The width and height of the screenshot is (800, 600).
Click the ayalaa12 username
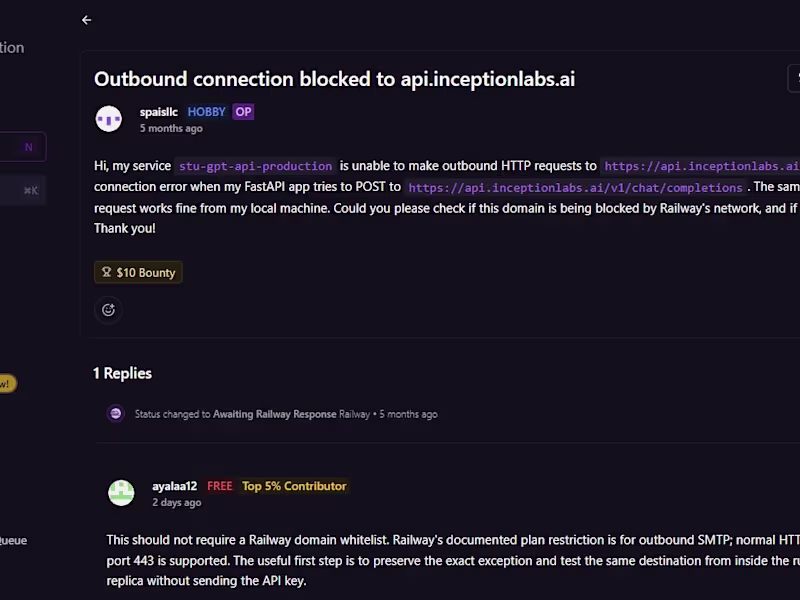click(x=174, y=486)
